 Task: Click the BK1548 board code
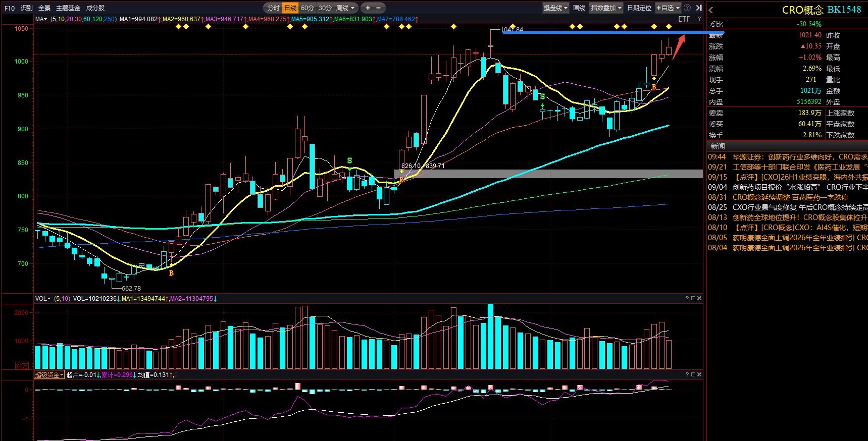click(x=844, y=10)
